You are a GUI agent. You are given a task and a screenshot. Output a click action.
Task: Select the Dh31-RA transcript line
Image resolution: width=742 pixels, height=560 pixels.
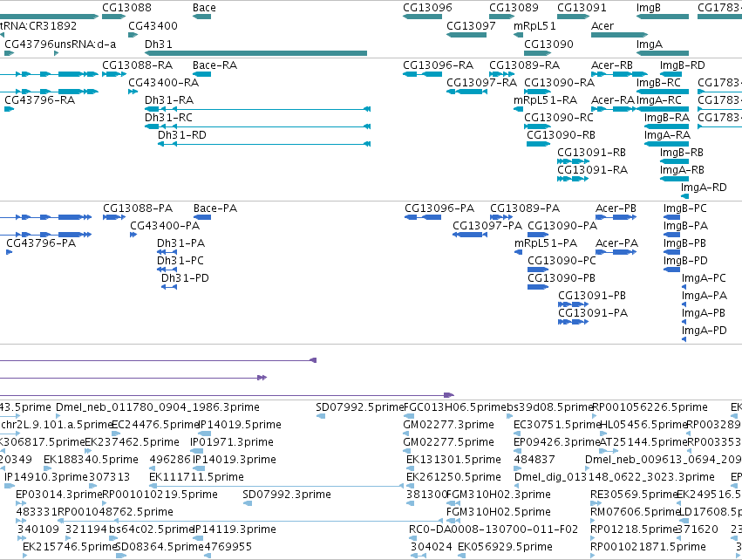257,109
